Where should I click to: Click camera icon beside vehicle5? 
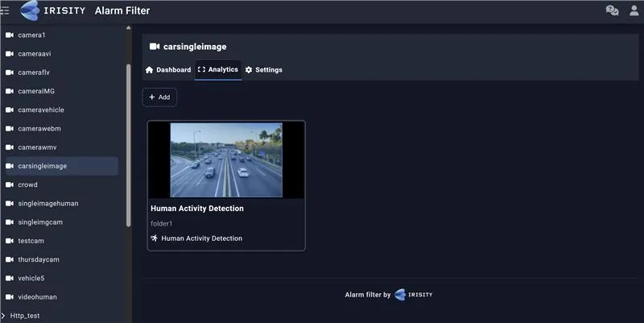(x=10, y=278)
